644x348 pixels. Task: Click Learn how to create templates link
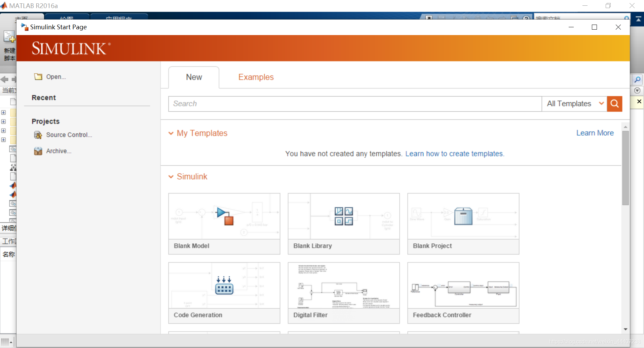455,154
